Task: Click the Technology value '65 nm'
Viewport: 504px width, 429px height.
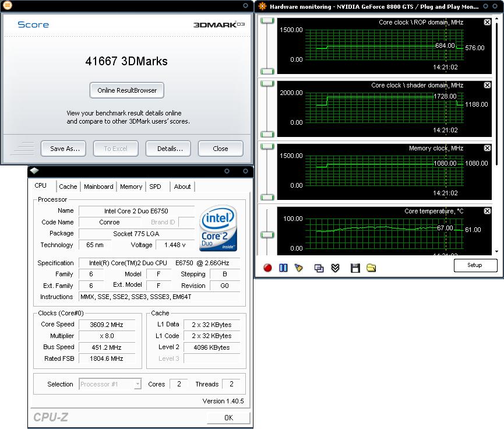Action: [x=95, y=245]
